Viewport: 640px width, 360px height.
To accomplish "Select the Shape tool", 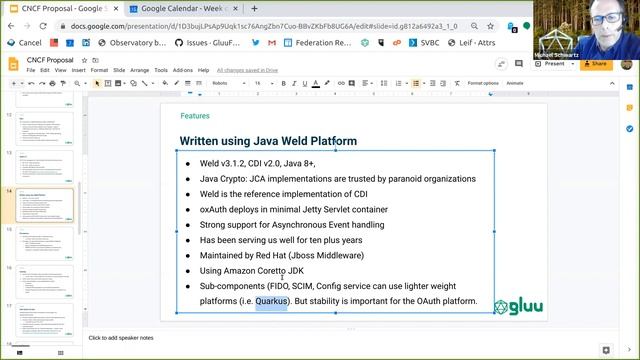I will [x=133, y=83].
